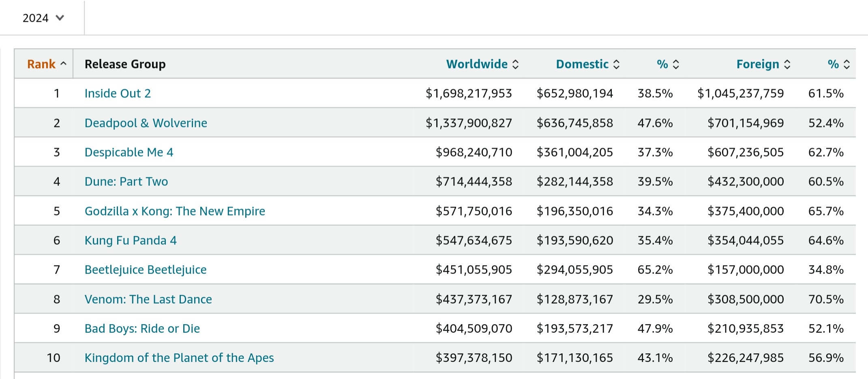The height and width of the screenshot is (379, 868).
Task: Click sort arrows beside Domestic header
Action: [616, 64]
